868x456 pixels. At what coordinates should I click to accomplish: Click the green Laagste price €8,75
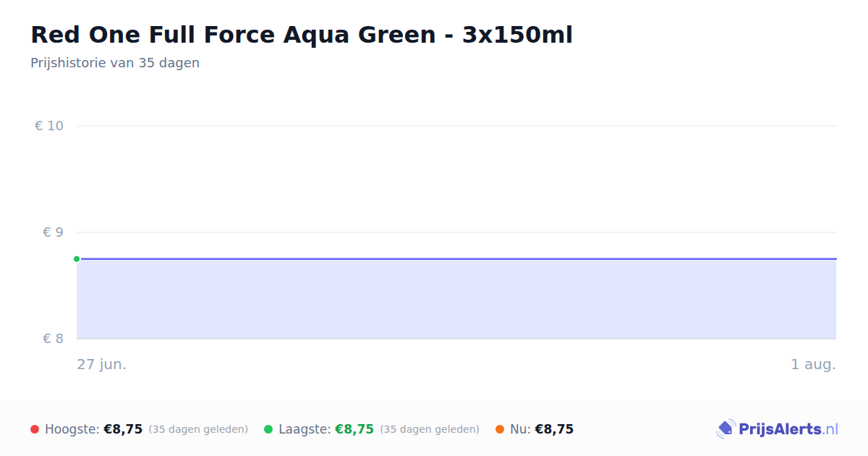point(354,429)
